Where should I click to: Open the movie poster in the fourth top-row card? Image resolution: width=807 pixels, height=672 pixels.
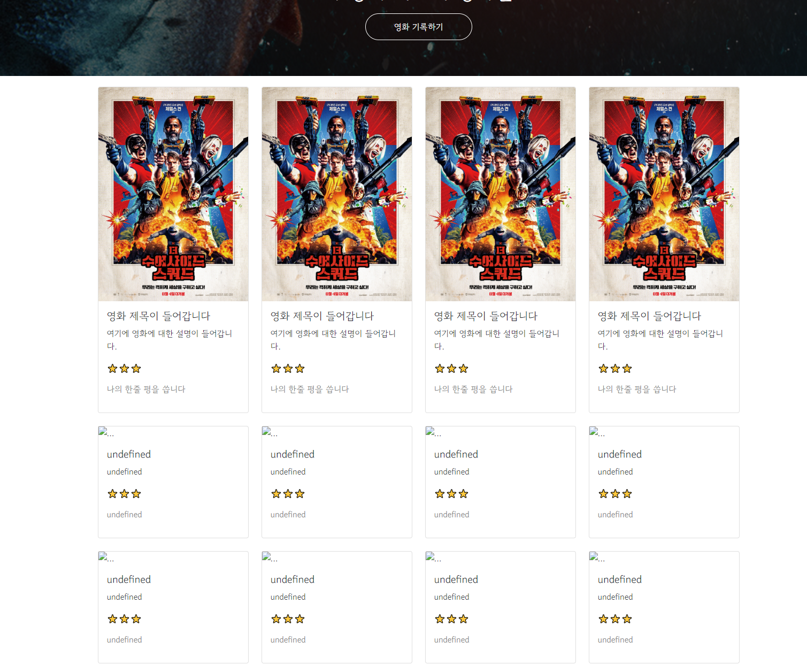(x=664, y=194)
